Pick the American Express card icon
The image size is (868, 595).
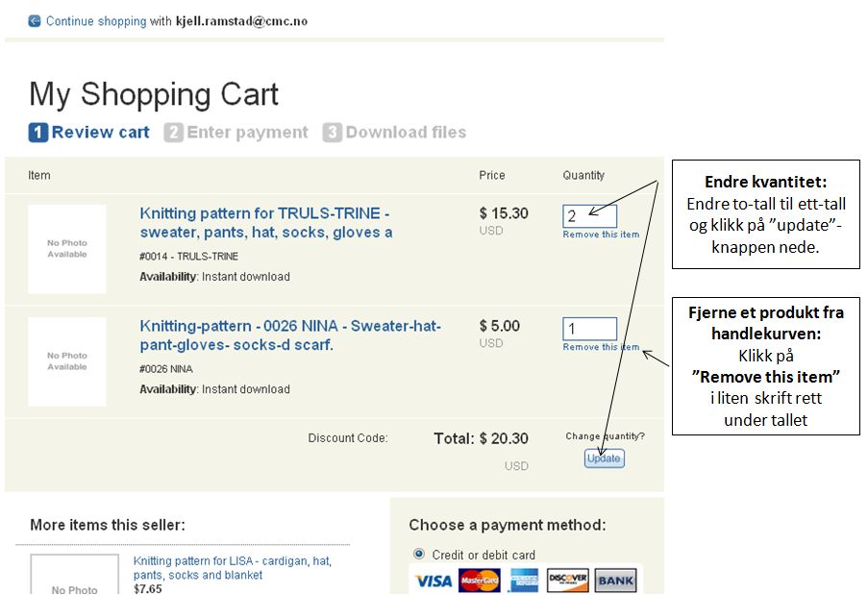point(524,581)
